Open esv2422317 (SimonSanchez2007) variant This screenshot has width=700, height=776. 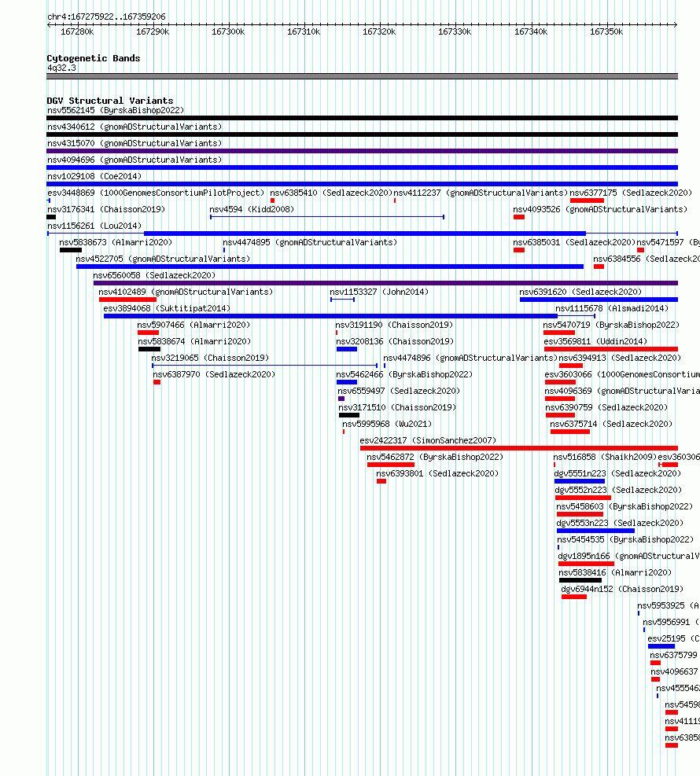click(428, 440)
